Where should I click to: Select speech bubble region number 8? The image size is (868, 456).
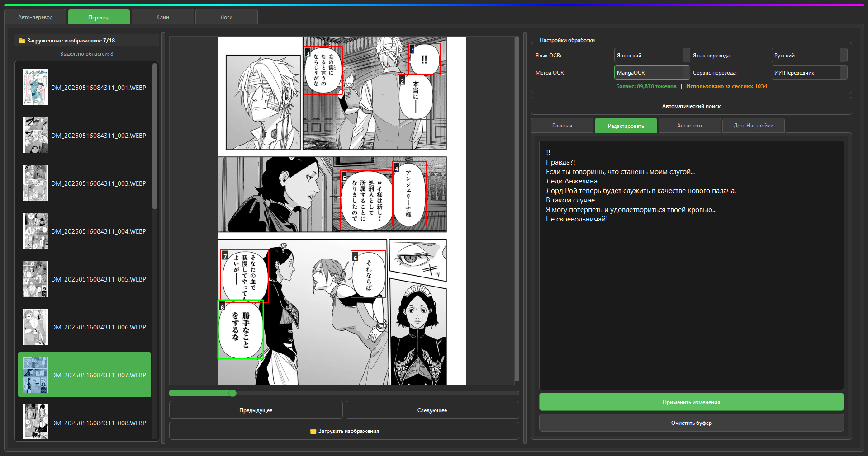click(x=241, y=329)
